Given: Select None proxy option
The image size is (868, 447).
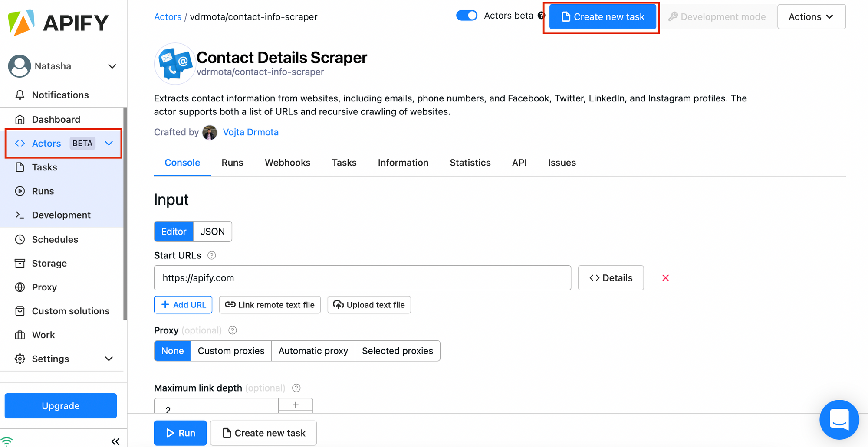Looking at the screenshot, I should (173, 351).
